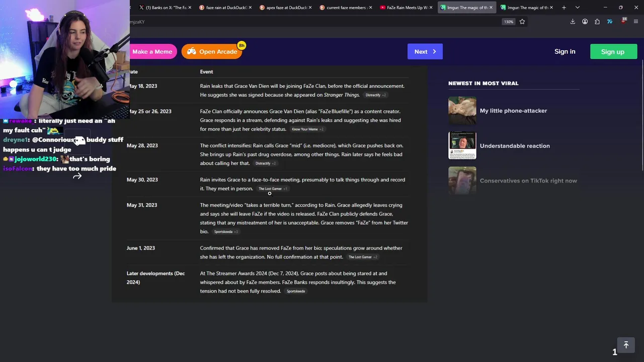
Task: Click Sportskeeda chip on Dec 2024 row
Action: (x=296, y=291)
